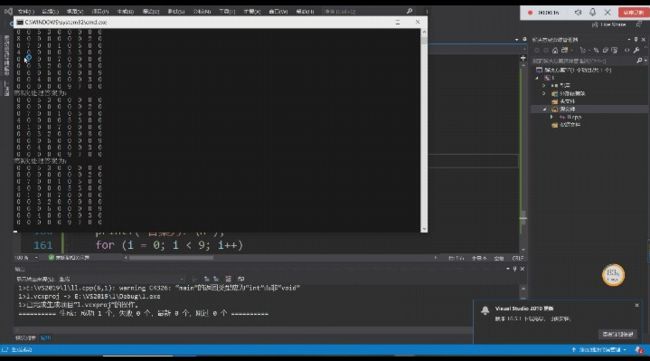Click the details button in the update notification
The height and width of the screenshot is (361, 650).
(618, 334)
